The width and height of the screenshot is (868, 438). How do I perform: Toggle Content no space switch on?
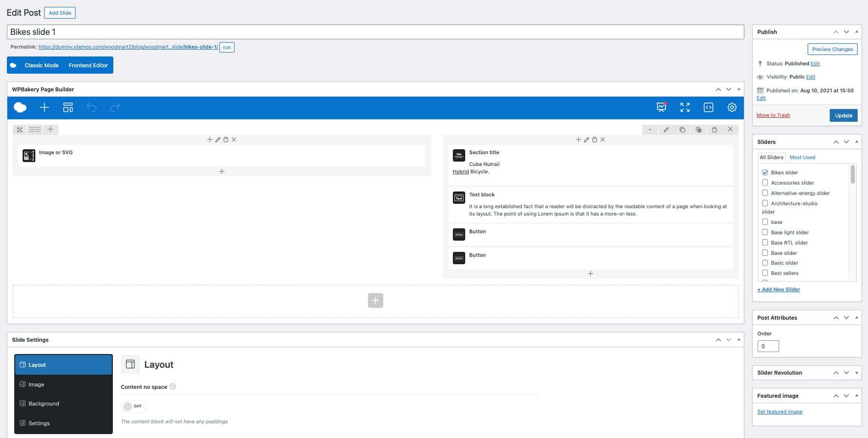pyautogui.click(x=133, y=406)
